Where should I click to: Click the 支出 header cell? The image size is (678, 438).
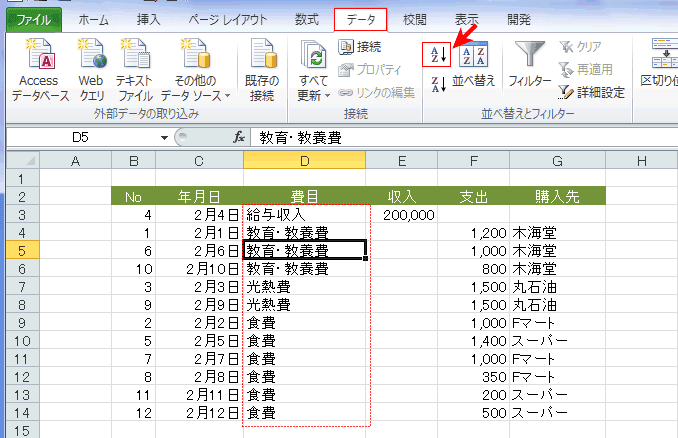click(473, 197)
